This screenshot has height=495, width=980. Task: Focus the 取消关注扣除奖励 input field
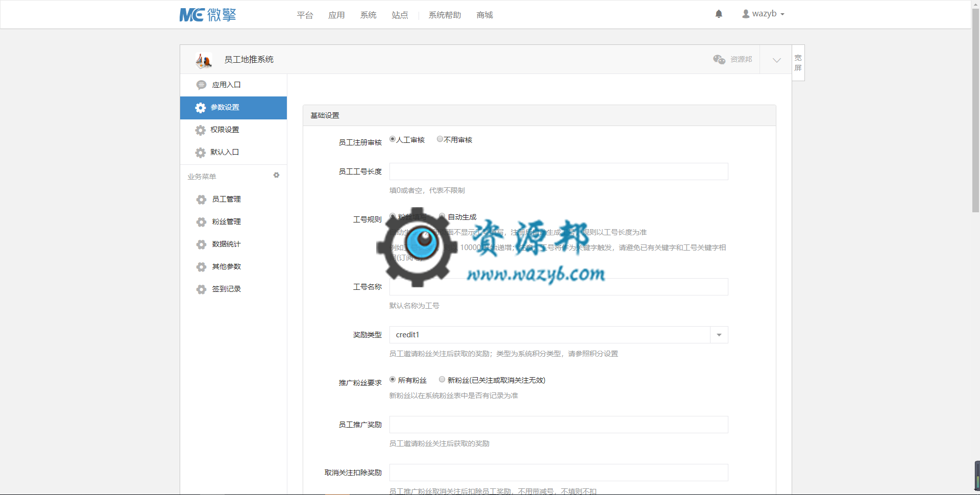(x=558, y=473)
